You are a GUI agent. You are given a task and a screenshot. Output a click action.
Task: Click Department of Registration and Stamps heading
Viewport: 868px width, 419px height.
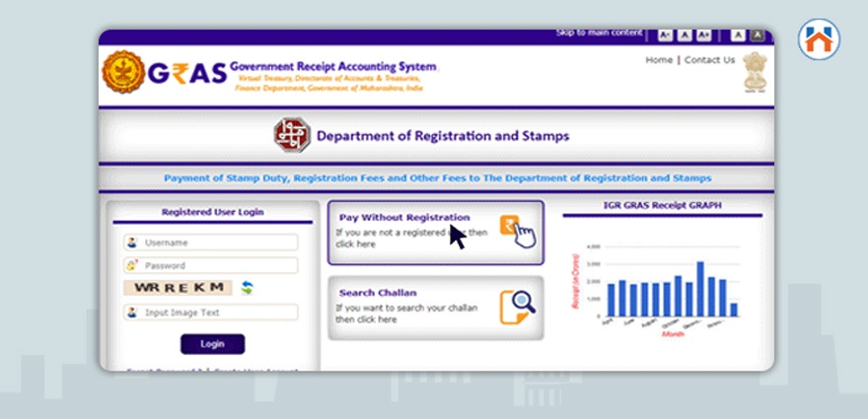(x=443, y=136)
